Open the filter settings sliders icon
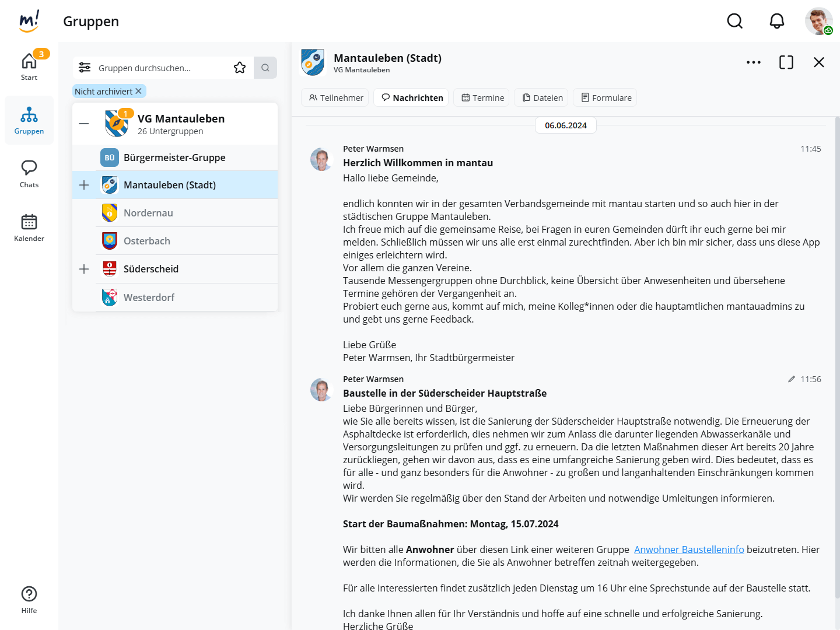840x630 pixels. [x=85, y=68]
